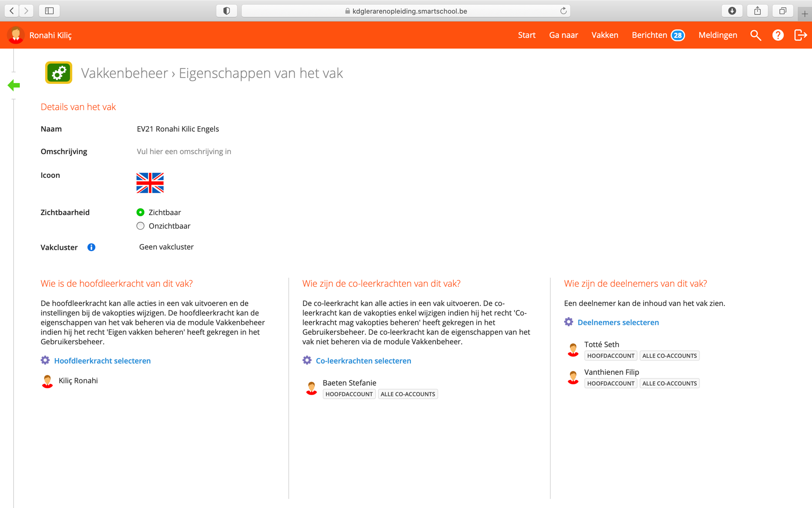Click gear icon beside Hoofdleerkracht selecteren

tap(45, 360)
